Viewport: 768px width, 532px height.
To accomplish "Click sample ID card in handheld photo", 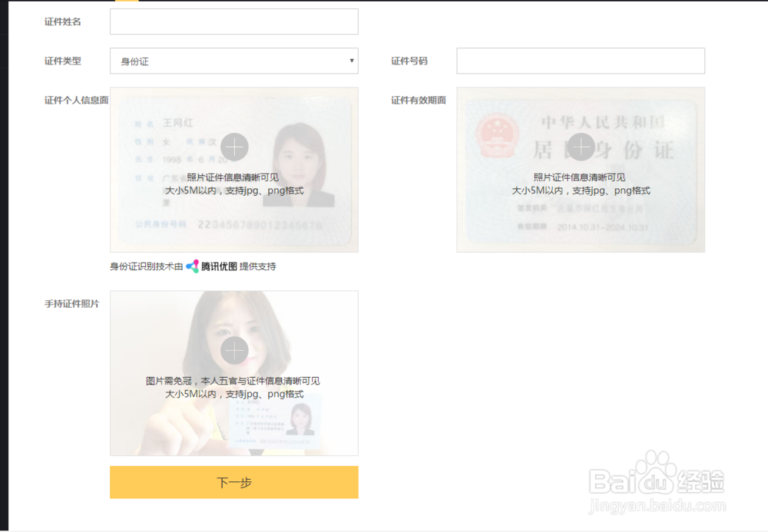I will click(276, 421).
